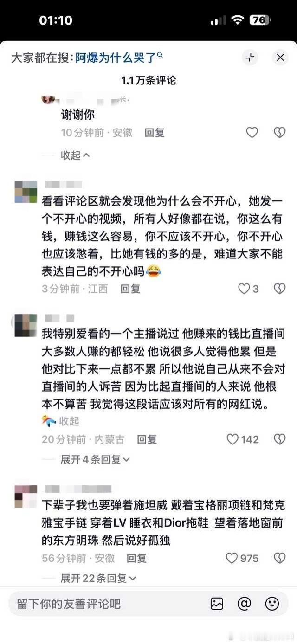
Task: Tap the @ mention icon
Action: click(x=244, y=603)
